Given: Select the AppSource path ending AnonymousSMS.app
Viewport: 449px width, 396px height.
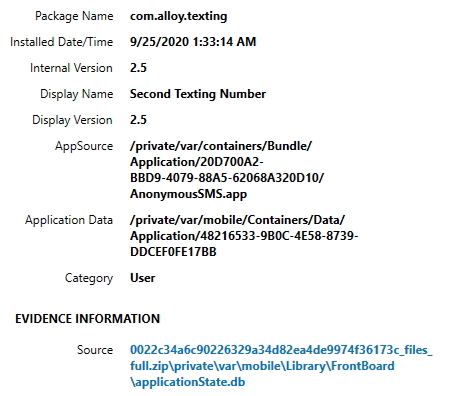Looking at the screenshot, I should click(x=227, y=170).
